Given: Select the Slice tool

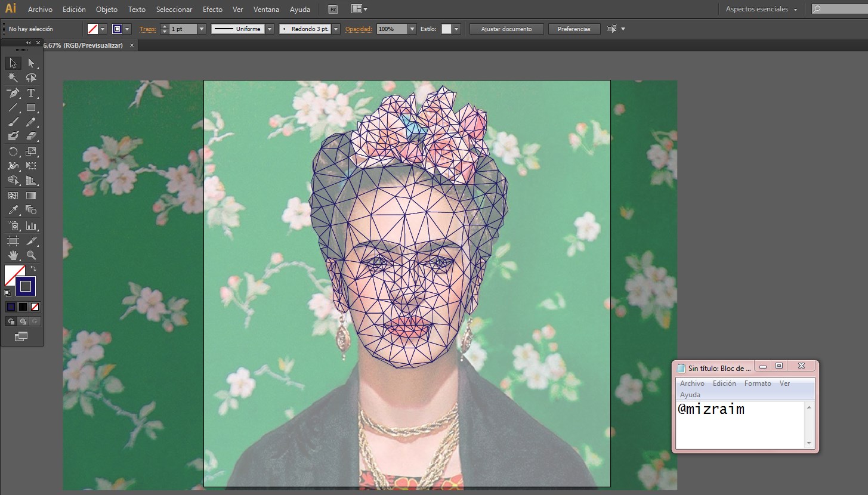Looking at the screenshot, I should (32, 241).
